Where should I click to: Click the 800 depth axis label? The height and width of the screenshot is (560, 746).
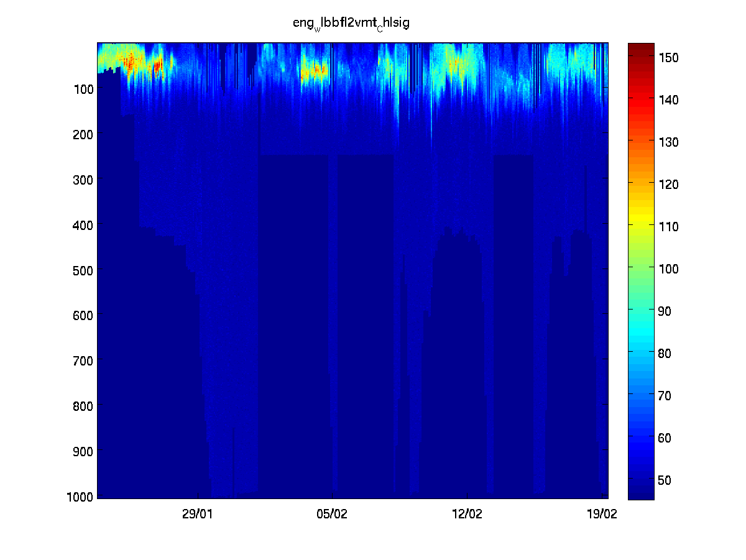pos(84,406)
